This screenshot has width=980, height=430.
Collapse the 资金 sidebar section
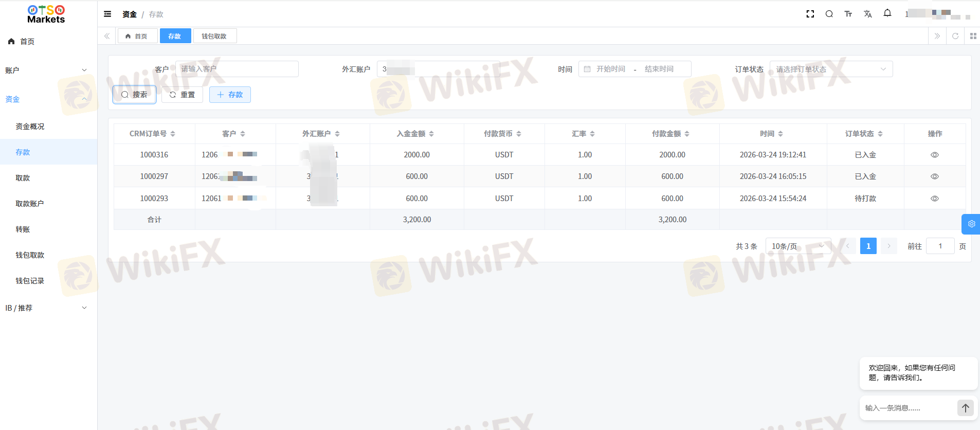coord(48,99)
